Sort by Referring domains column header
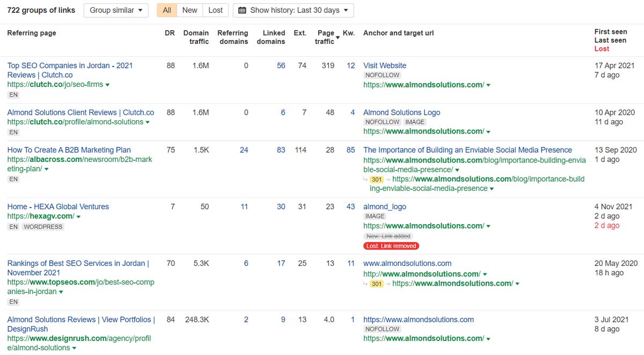Viewport: 644px width, 355px height. pos(233,37)
